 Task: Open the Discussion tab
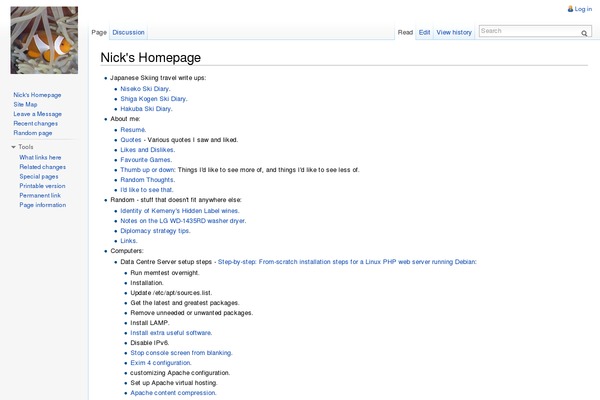[x=128, y=33]
